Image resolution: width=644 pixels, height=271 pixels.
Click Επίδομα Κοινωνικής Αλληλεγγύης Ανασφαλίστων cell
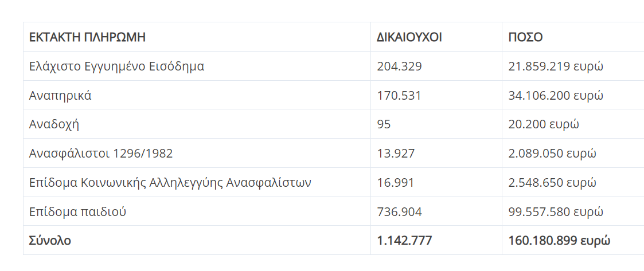[x=170, y=183]
